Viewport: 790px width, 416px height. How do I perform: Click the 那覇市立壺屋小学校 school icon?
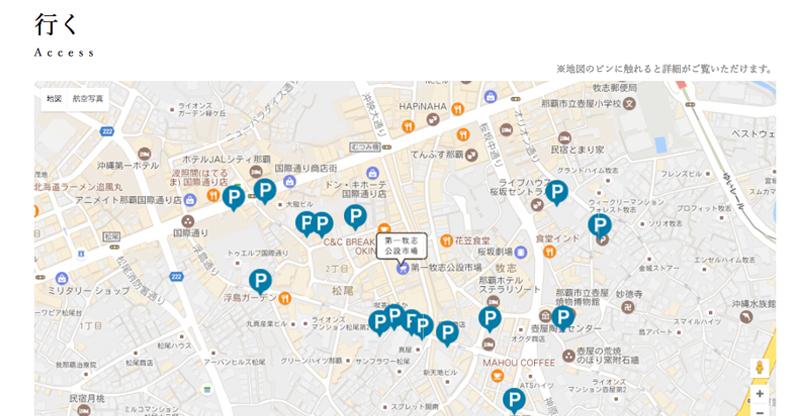[629, 103]
